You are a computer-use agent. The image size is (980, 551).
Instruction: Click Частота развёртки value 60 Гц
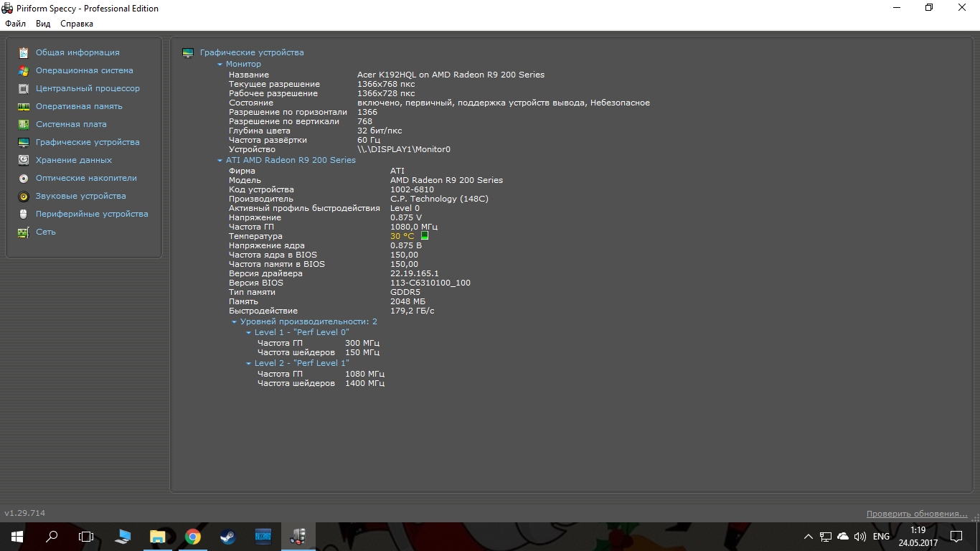pos(369,140)
